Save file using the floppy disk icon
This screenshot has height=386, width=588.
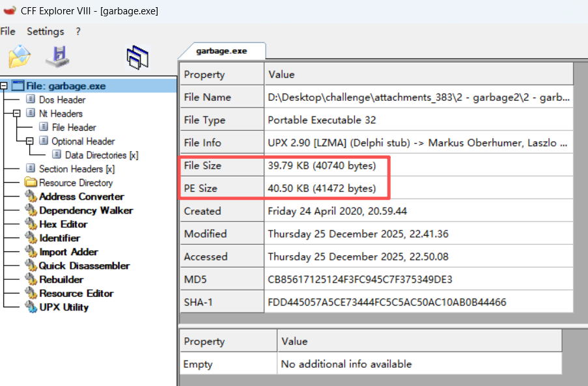click(x=58, y=57)
